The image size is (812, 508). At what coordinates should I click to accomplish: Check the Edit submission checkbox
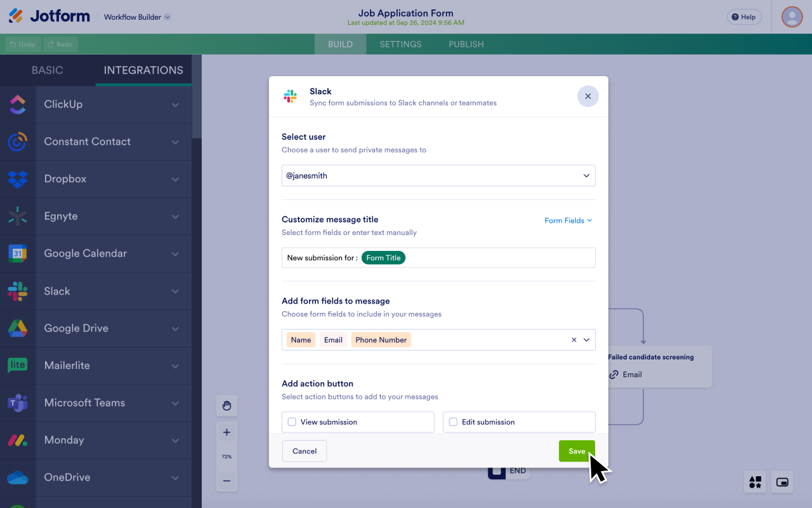(453, 422)
